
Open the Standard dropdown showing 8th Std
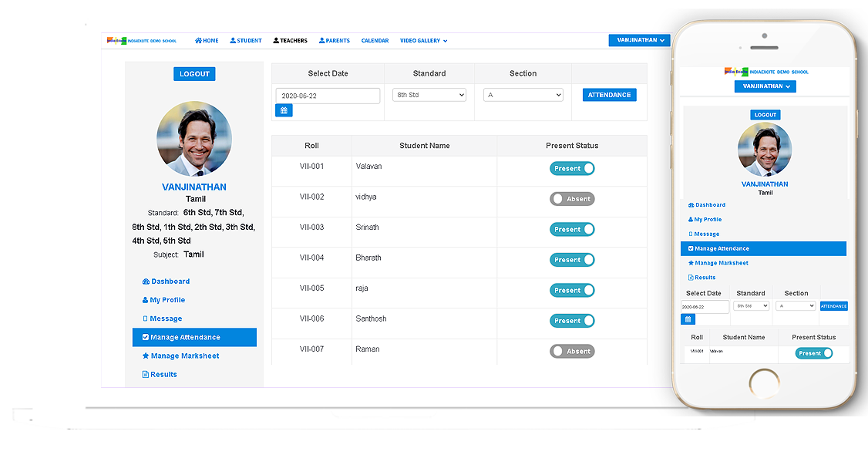click(429, 95)
